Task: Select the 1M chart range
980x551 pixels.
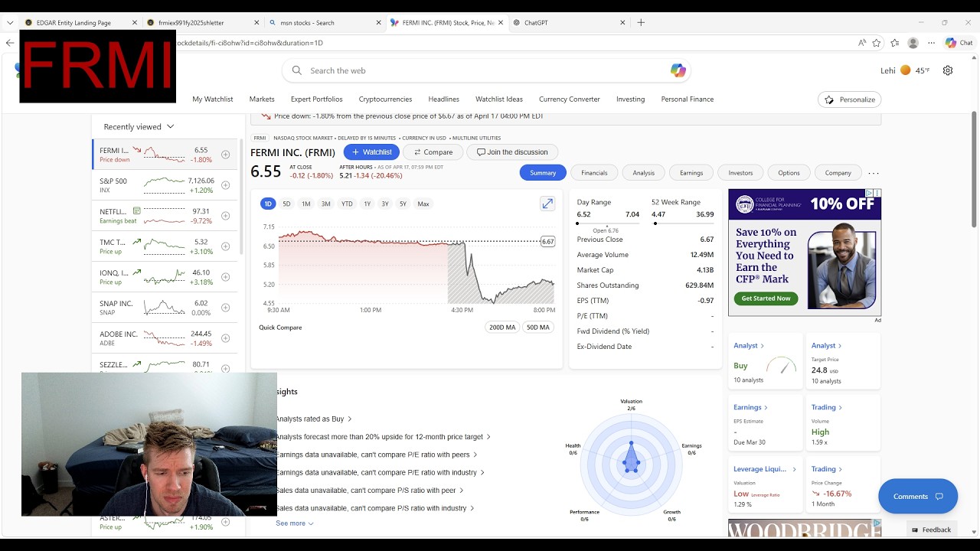Action: coord(305,204)
